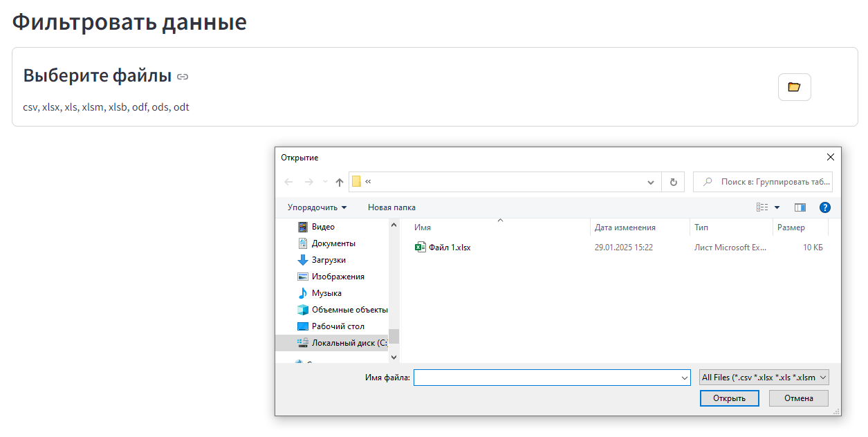Refresh the folder contents
868x437 pixels.
(x=673, y=182)
